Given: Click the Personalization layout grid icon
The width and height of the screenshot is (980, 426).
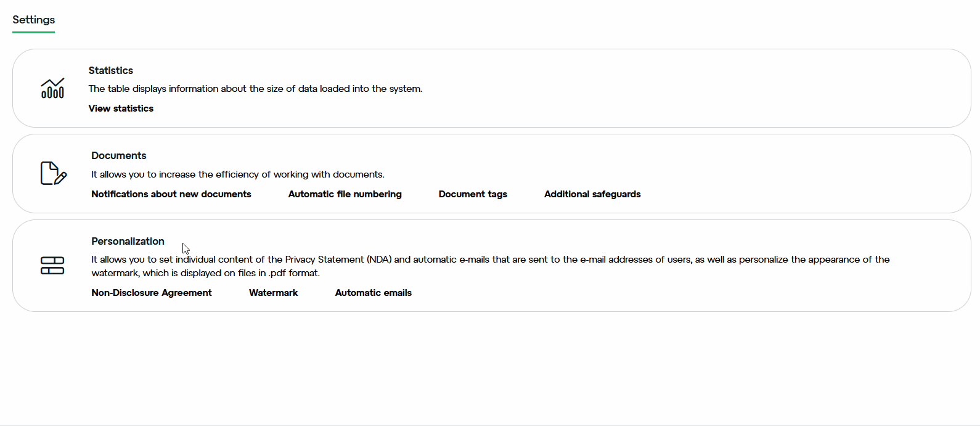Looking at the screenshot, I should (52, 266).
